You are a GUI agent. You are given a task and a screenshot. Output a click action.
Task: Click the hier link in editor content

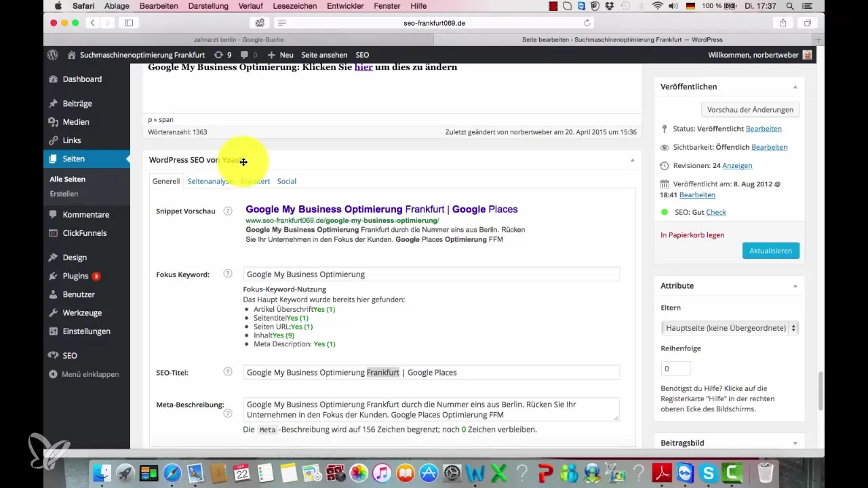click(x=363, y=67)
